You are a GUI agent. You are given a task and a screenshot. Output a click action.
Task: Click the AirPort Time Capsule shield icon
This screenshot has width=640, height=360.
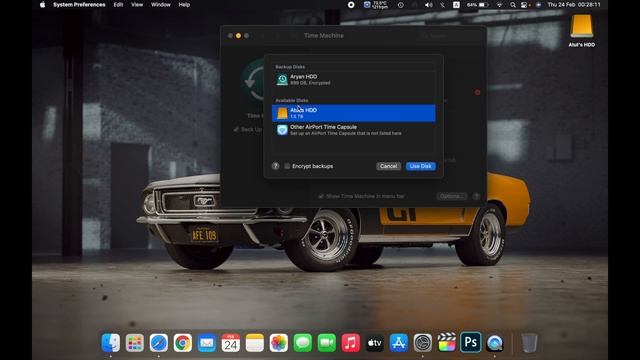(x=282, y=130)
